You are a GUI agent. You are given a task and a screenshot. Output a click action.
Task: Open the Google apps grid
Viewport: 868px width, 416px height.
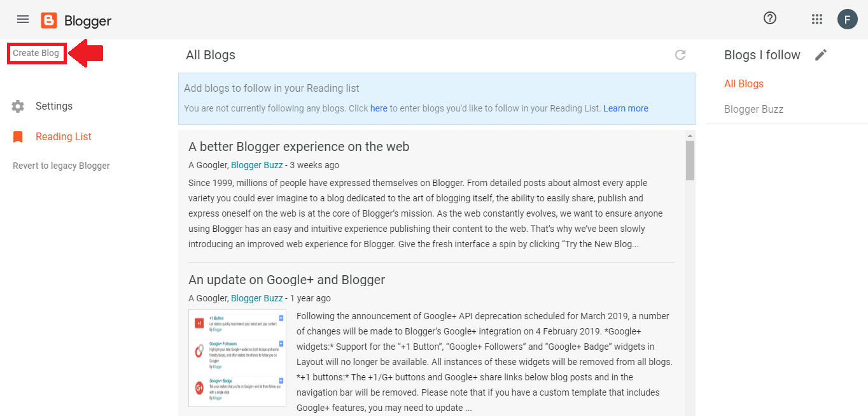(817, 19)
